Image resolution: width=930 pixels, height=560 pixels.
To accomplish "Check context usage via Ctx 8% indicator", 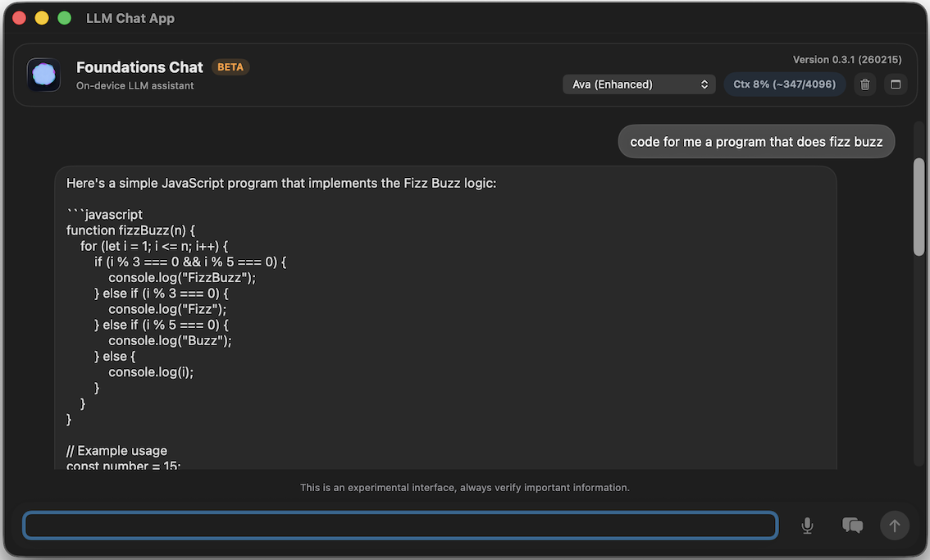I will coord(784,84).
